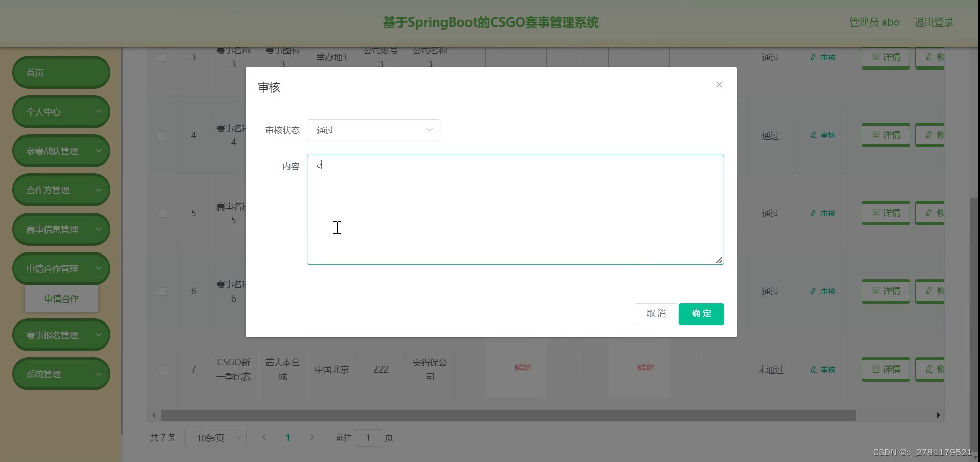Image resolution: width=980 pixels, height=462 pixels.
Task: Go to 首页 in the sidebar
Action: click(61, 72)
